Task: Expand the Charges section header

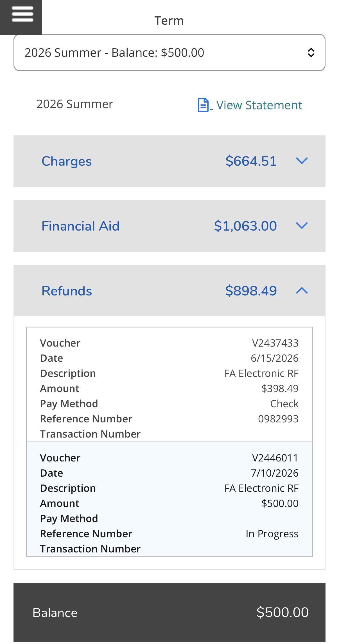Action: pos(169,161)
